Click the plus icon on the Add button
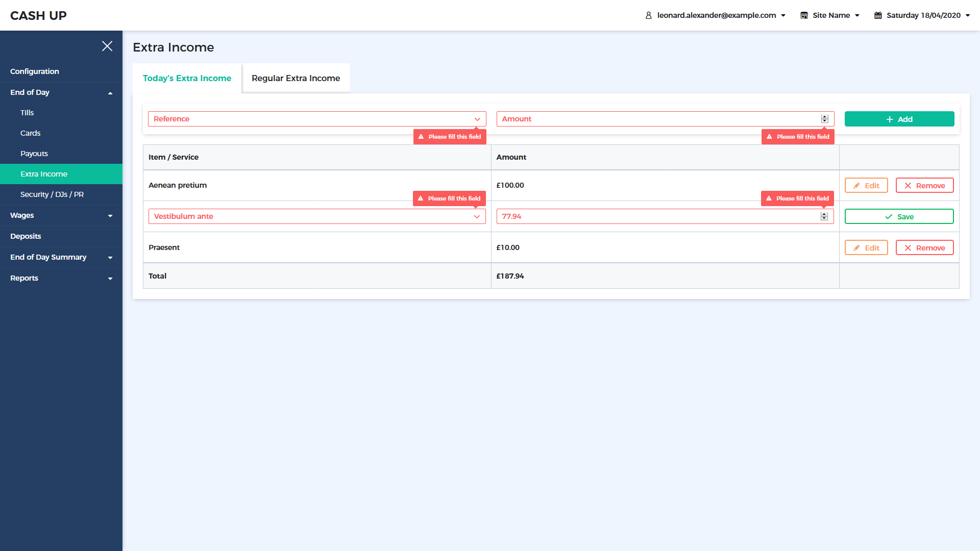Viewport: 980px width, 551px height. click(x=890, y=119)
